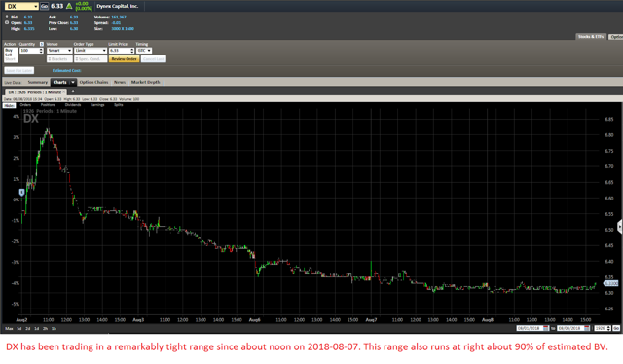
Task: Close the DX 1 Minute chart tab
Action: click(64, 91)
